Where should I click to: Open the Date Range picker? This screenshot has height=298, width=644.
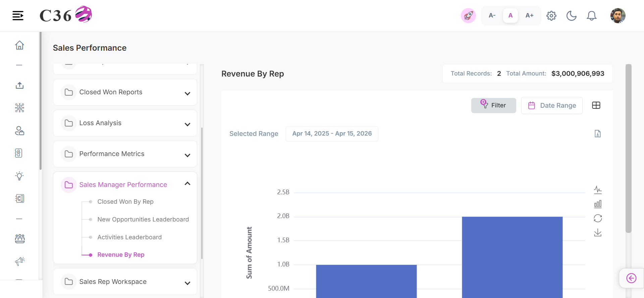552,105
